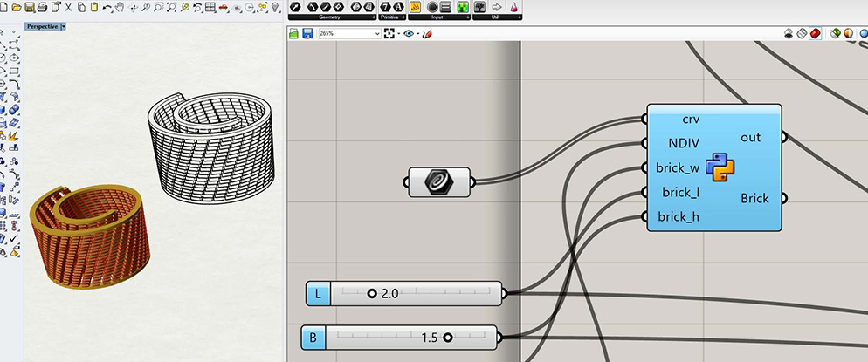The width and height of the screenshot is (868, 362).
Task: Click the Open file folder icon
Action: (x=17, y=7)
